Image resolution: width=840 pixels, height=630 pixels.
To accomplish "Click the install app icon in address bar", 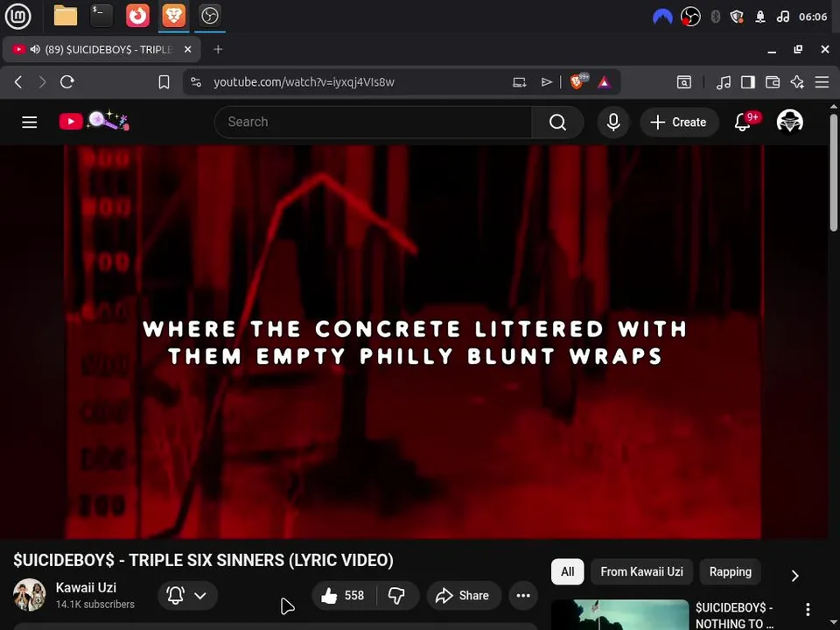I will (x=519, y=82).
